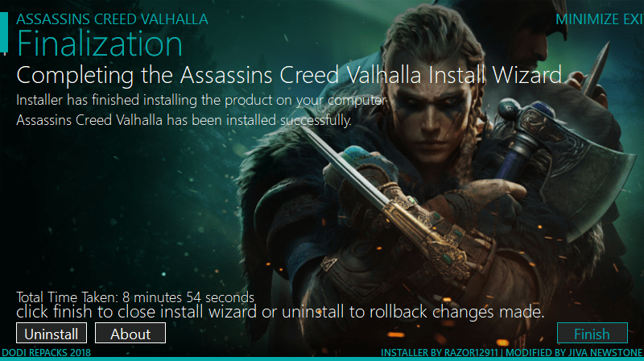This screenshot has width=644, height=361.
Task: Click the Total Time Taken readout
Action: [135, 297]
